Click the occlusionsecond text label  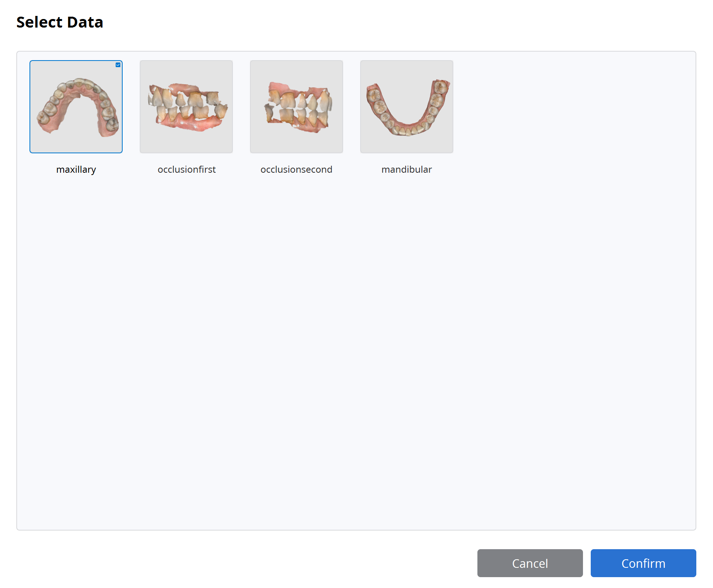point(297,170)
